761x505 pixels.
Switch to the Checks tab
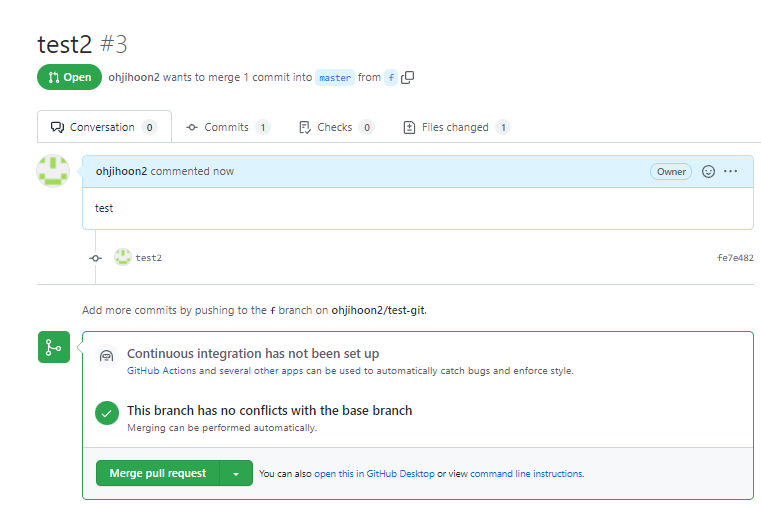[x=336, y=127]
